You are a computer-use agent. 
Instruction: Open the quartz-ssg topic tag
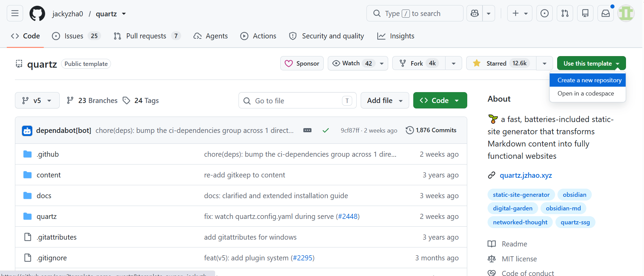pos(575,222)
